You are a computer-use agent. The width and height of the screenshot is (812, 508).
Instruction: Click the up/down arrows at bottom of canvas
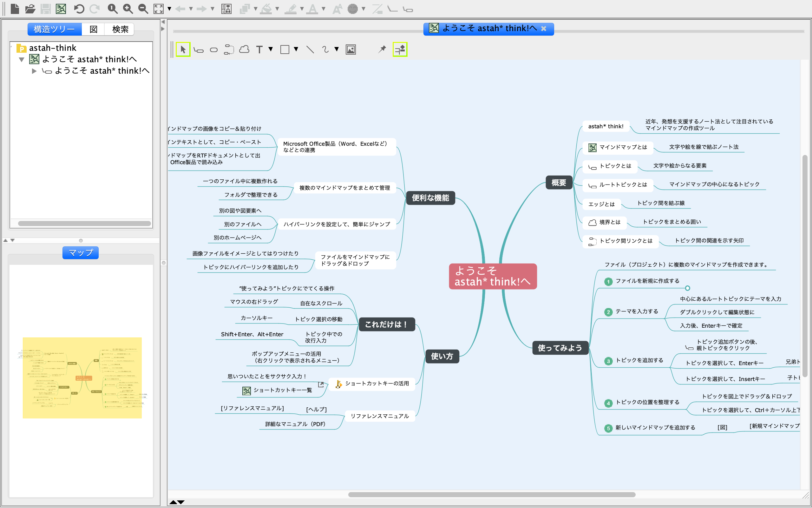coord(177,502)
